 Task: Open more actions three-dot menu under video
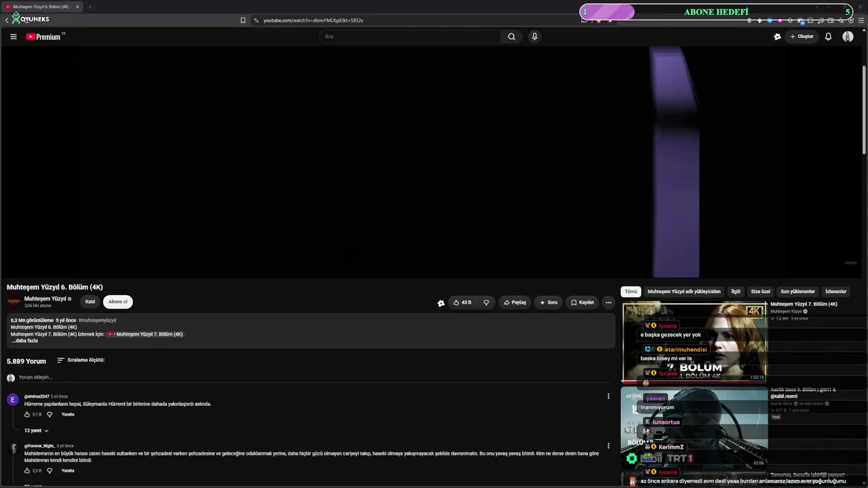[608, 302]
